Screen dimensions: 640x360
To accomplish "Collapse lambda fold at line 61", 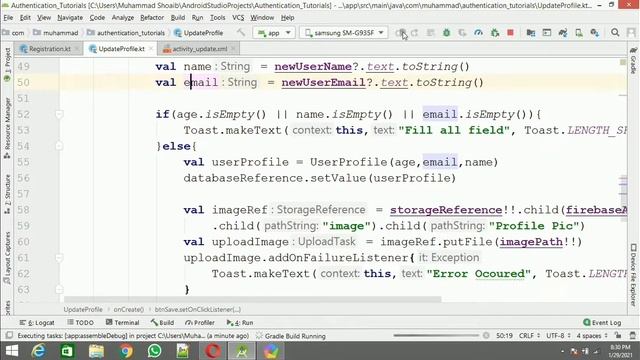I will [x=59, y=258].
